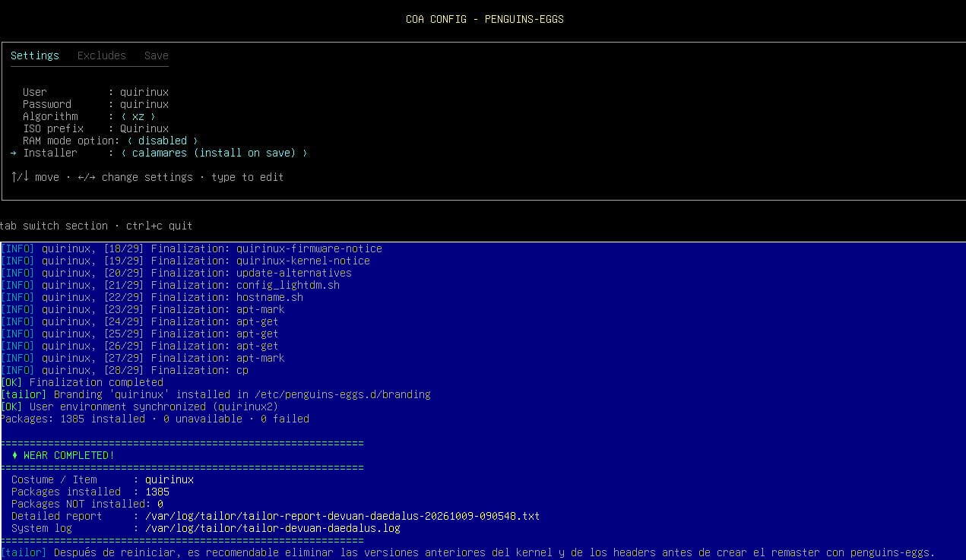This screenshot has width=966, height=560.
Task: Select log line 27/29 apt-mark
Action: tap(143, 358)
